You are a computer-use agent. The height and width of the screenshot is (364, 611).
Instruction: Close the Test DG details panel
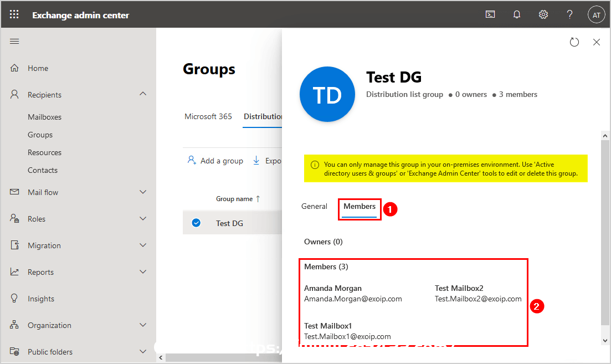point(597,42)
